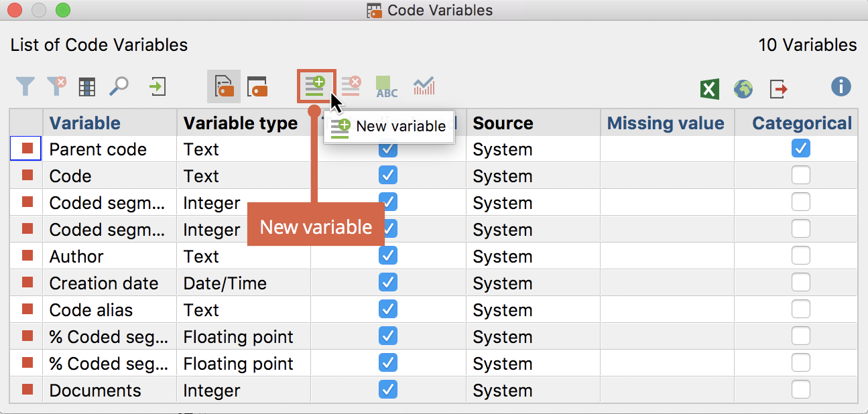Export the table with the Excel icon
Viewport: 868px width, 414px height.
(x=709, y=88)
